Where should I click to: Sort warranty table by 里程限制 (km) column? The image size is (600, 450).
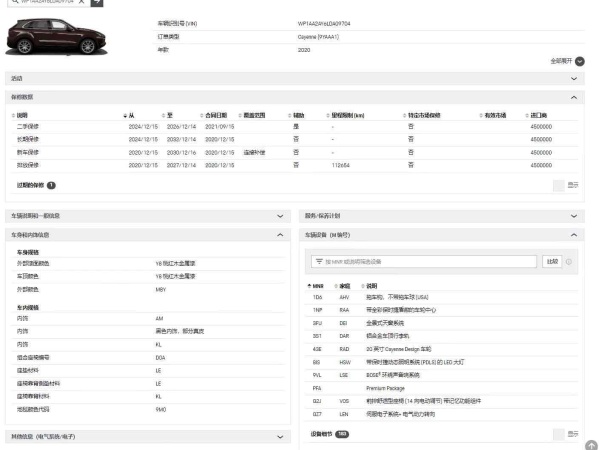coord(345,115)
